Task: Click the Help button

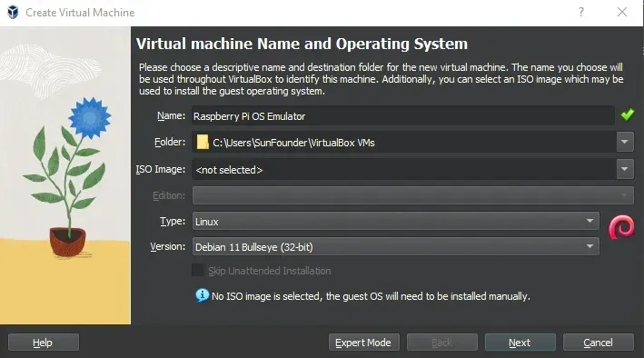Action: (x=43, y=343)
